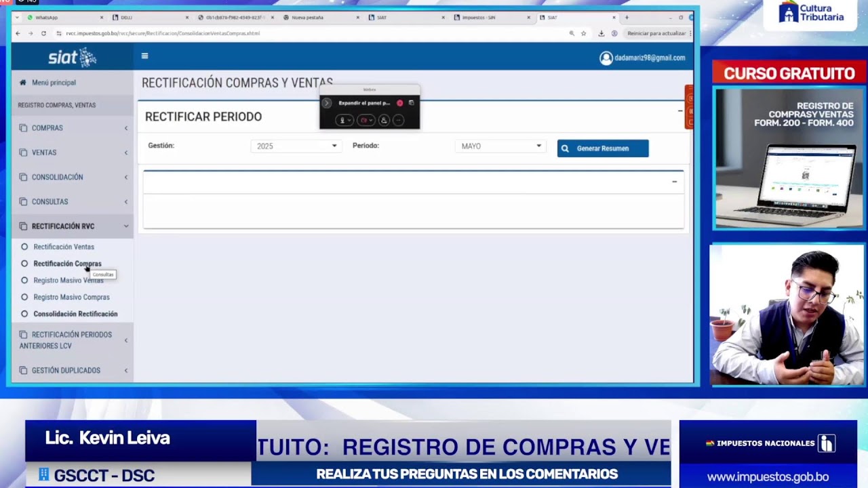The height and width of the screenshot is (488, 868).
Task: Click the RECTIFICACIÓN RVC folder icon
Action: [24, 226]
